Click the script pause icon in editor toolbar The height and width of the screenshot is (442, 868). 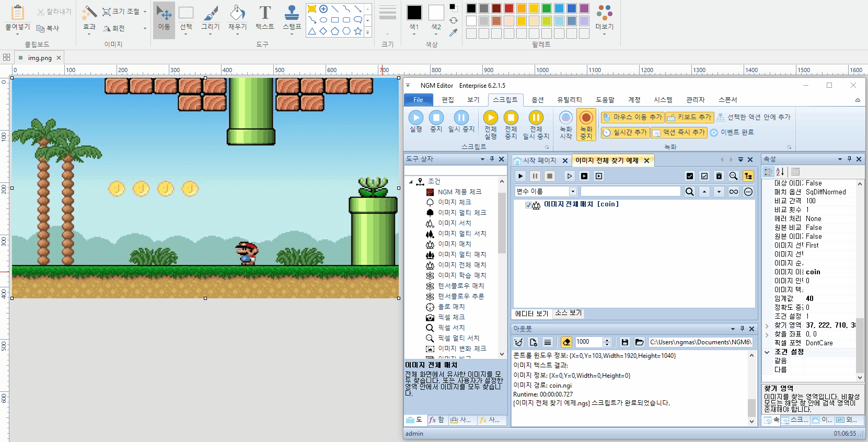(x=535, y=176)
